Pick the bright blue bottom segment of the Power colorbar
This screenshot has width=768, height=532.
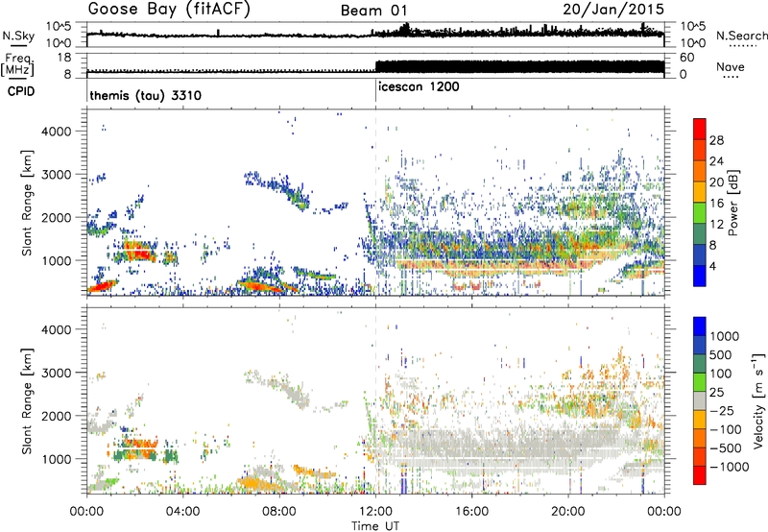[700, 276]
